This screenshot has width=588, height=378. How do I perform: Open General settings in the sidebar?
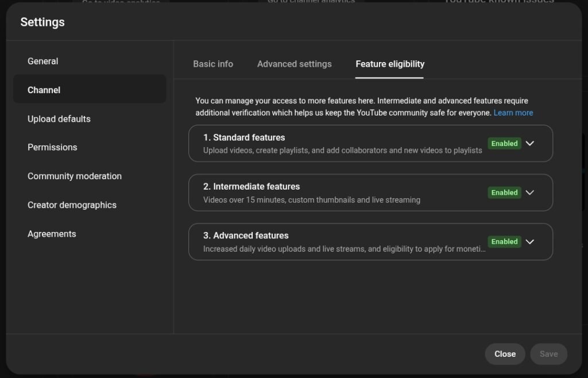tap(43, 61)
